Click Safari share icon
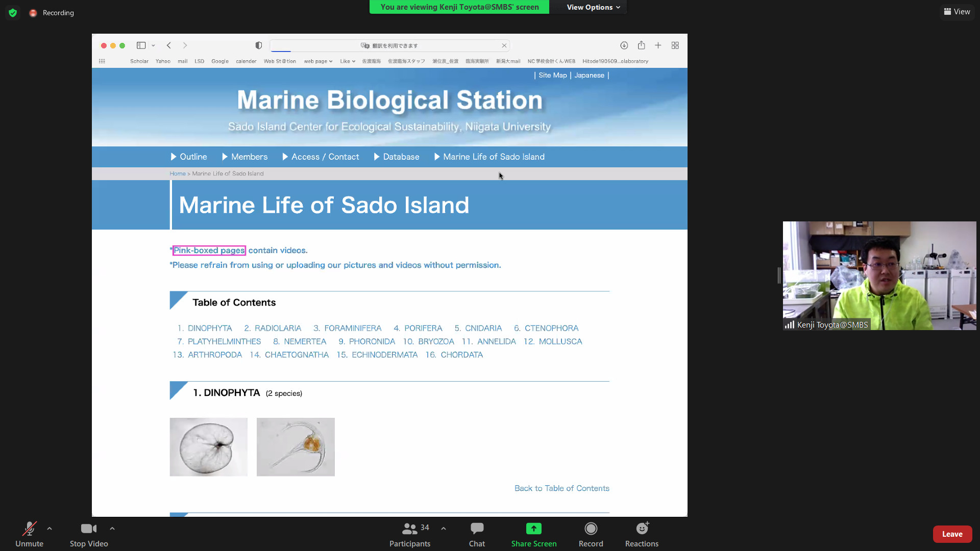This screenshot has height=551, width=980. 641,45
